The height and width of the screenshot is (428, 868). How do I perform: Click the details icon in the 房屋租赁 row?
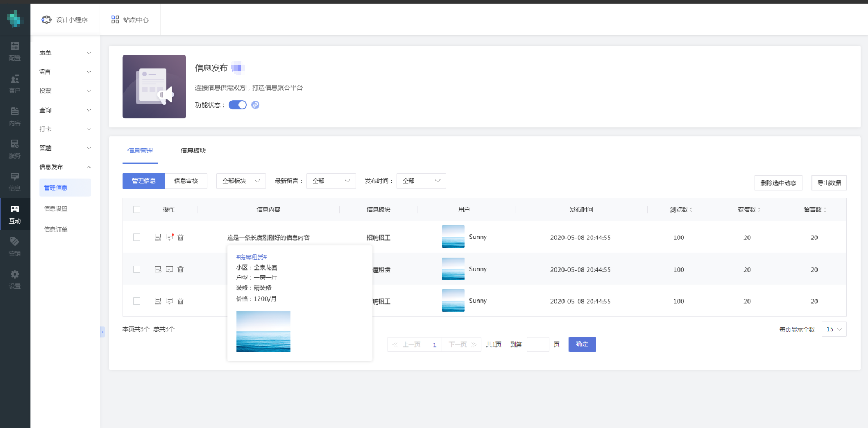point(158,269)
